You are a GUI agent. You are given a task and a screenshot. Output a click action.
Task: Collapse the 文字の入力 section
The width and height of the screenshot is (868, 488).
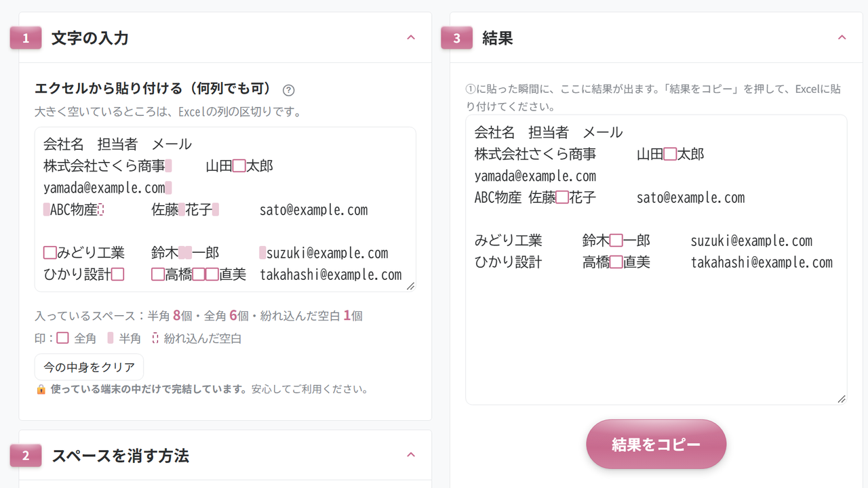(410, 37)
